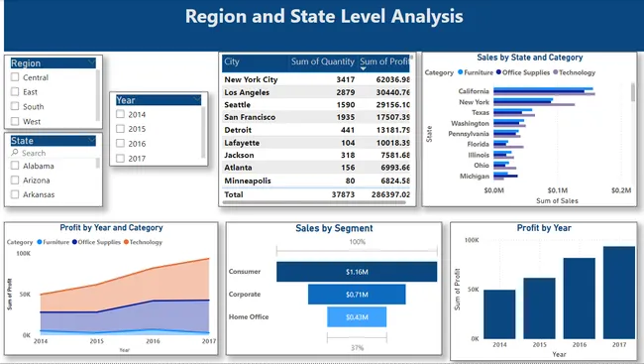Click the Minneapolis city cell
This screenshot has width=644, height=364.
click(x=248, y=181)
